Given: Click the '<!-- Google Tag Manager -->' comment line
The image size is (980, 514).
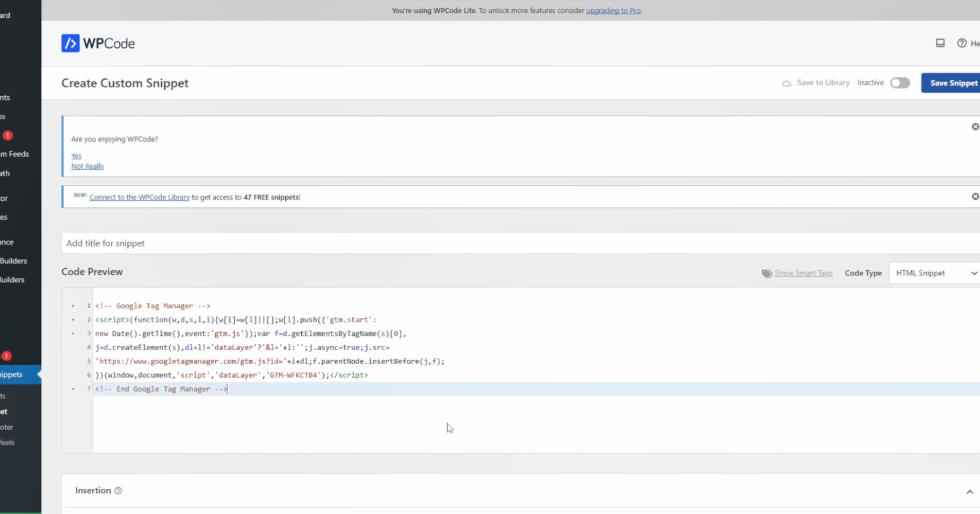Looking at the screenshot, I should (x=153, y=306).
